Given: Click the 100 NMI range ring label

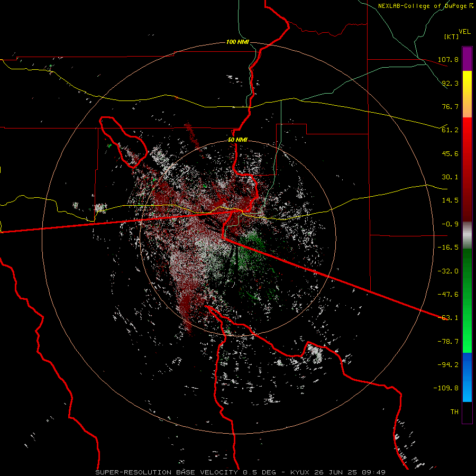Looking at the screenshot, I should [237, 42].
